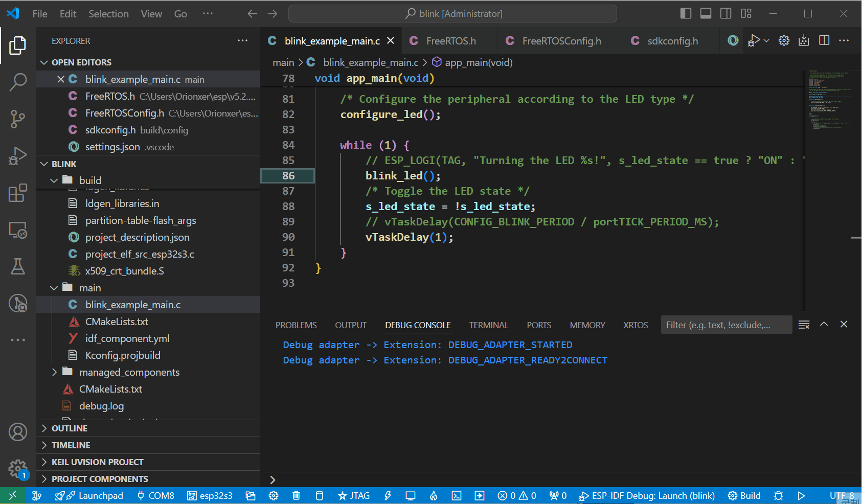Click build-flash-monitor flame icon in status bar

click(x=434, y=495)
